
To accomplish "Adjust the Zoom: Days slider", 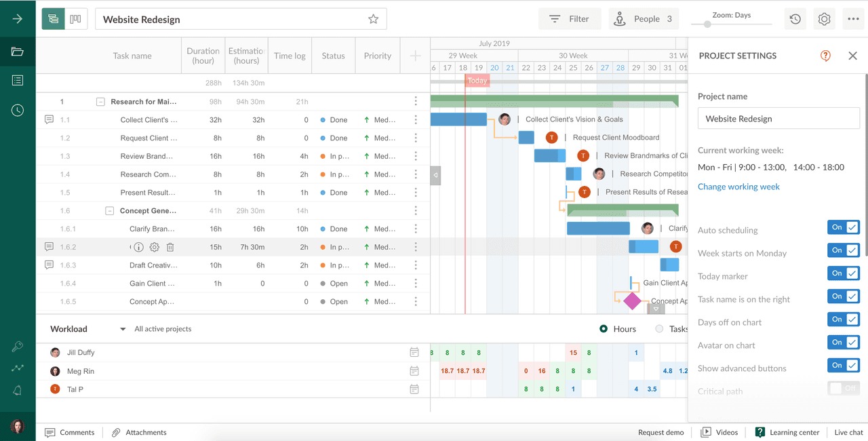I will [707, 24].
